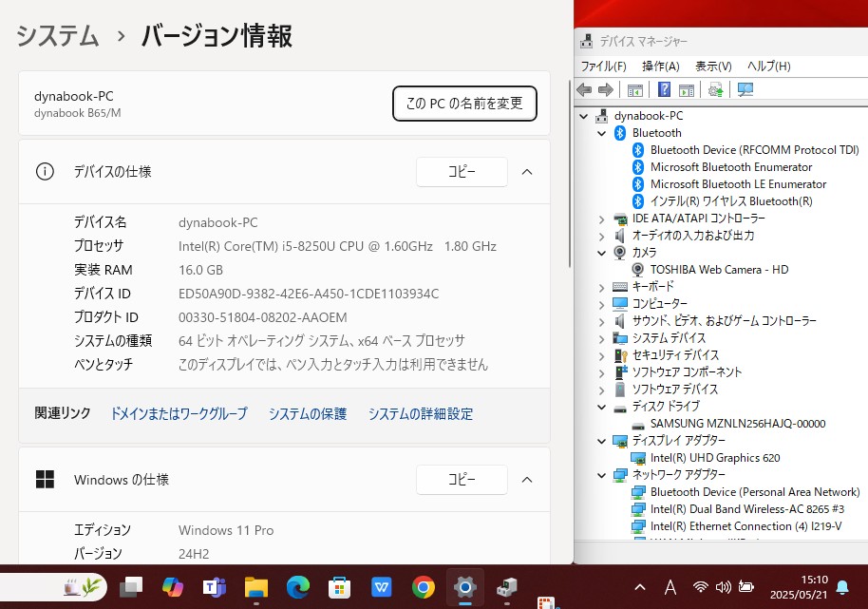
Task: Expand the コンピューター category
Action: [x=602, y=304]
